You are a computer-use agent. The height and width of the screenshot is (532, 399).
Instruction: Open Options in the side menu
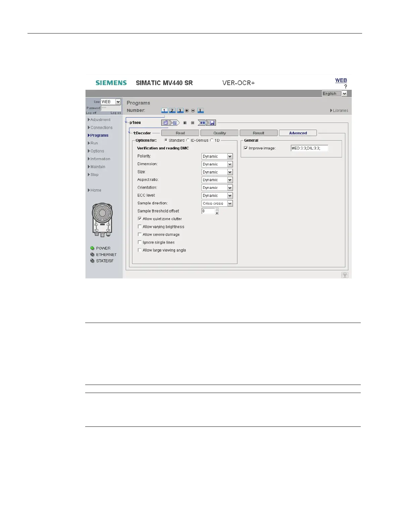(96, 151)
